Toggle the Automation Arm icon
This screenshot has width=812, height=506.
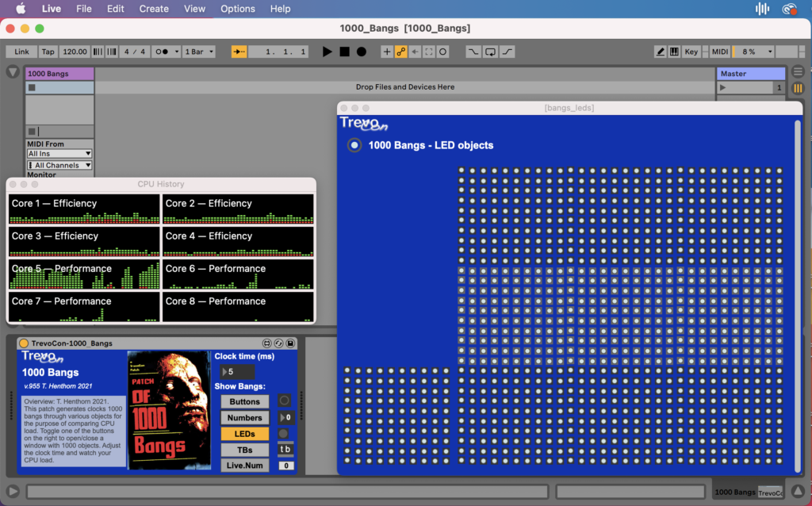[x=400, y=52]
